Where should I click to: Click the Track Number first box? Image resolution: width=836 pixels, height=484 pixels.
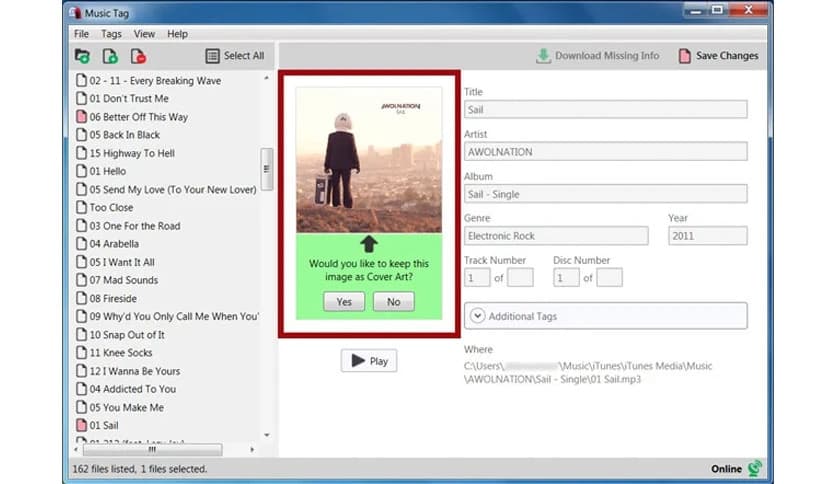coord(477,278)
